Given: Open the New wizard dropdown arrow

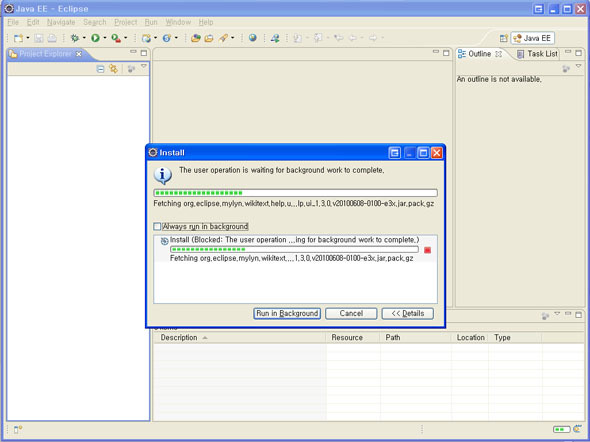Looking at the screenshot, I should (x=28, y=38).
